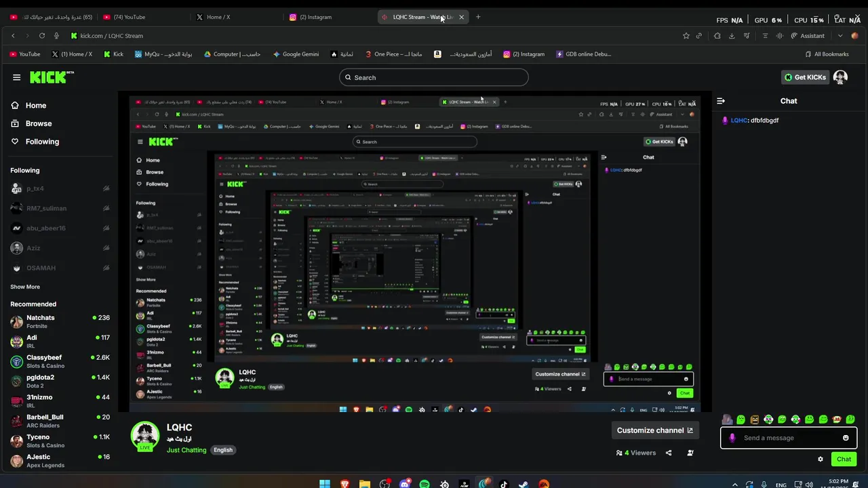Click the purple microphone badge in chat input
This screenshot has height=488, width=868.
click(732, 438)
